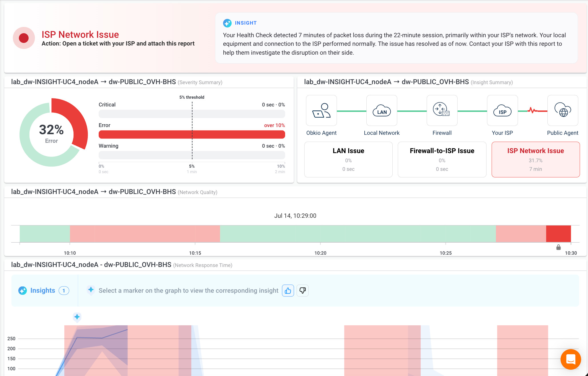Click the 'over 10%' Error value

coord(275,125)
